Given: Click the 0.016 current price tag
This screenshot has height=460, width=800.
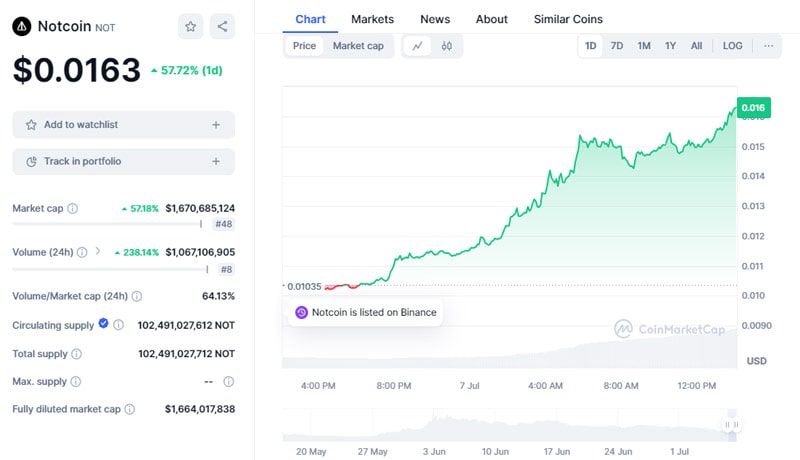Looking at the screenshot, I should click(x=754, y=108).
